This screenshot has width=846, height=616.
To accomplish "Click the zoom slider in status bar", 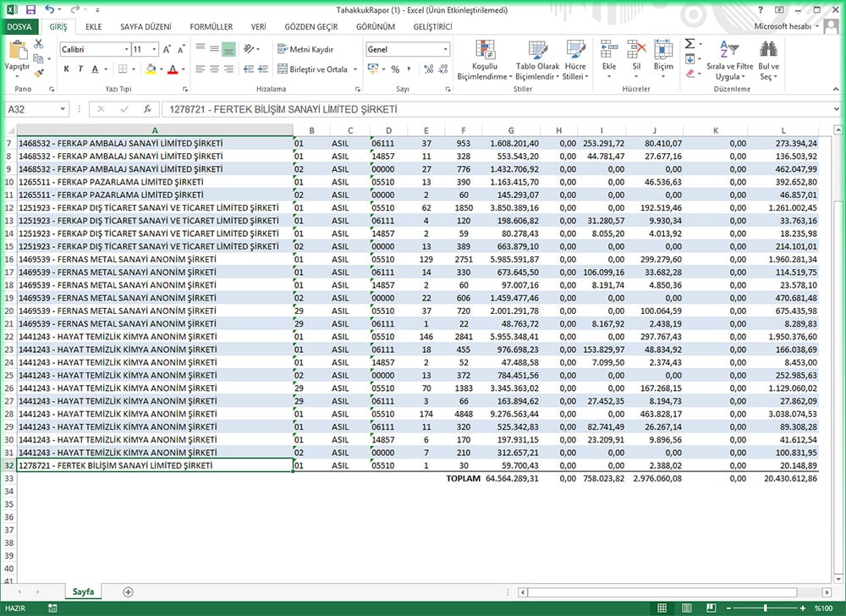I will [766, 608].
